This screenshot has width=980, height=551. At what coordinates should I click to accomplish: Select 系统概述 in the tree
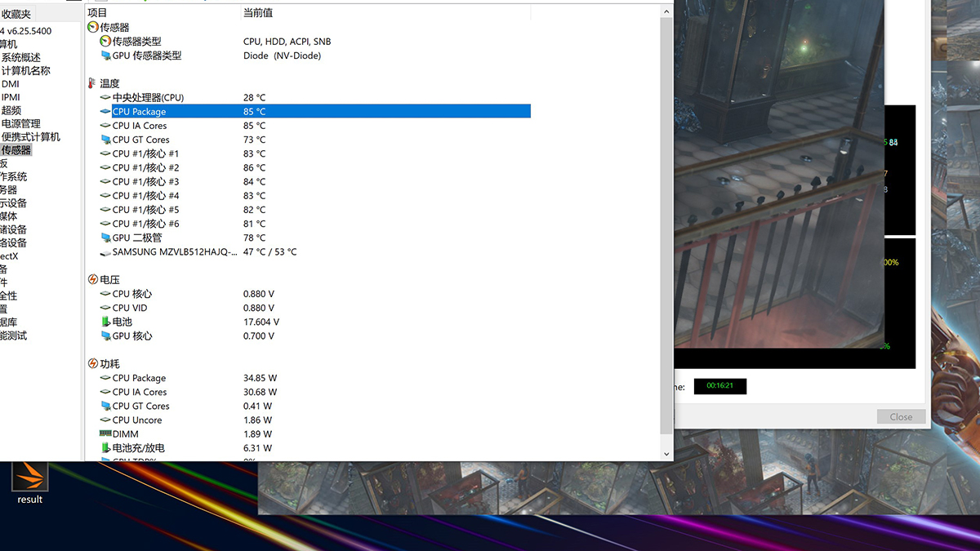pos(20,57)
